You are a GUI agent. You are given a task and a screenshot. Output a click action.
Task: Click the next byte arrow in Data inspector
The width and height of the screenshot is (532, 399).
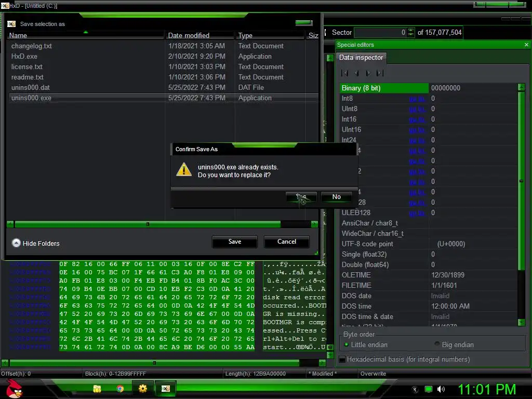tap(368, 73)
